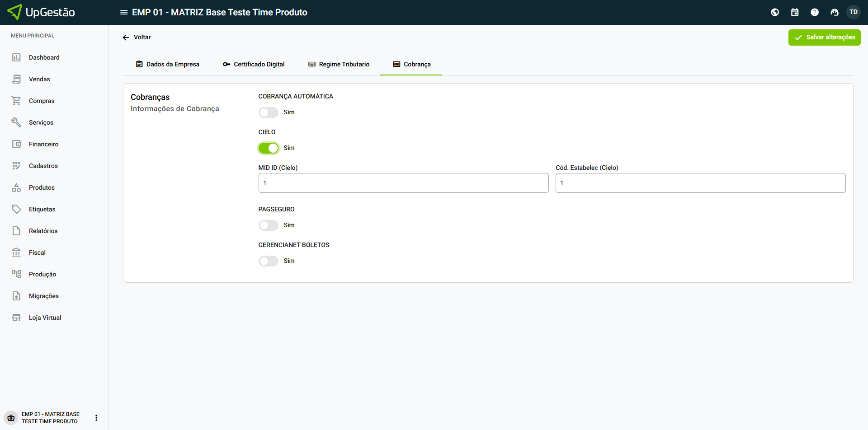Expand the Financeiro sidebar menu
Screen dimensions: 868x430
43,144
